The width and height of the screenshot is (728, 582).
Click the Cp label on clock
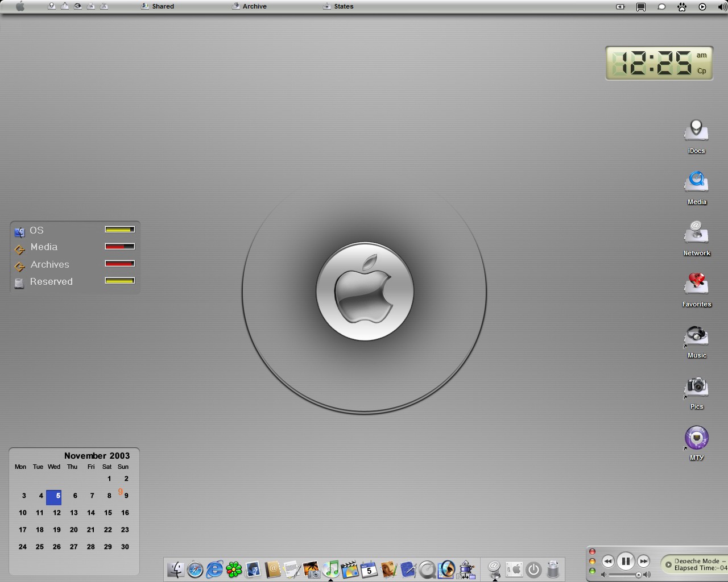click(x=702, y=71)
